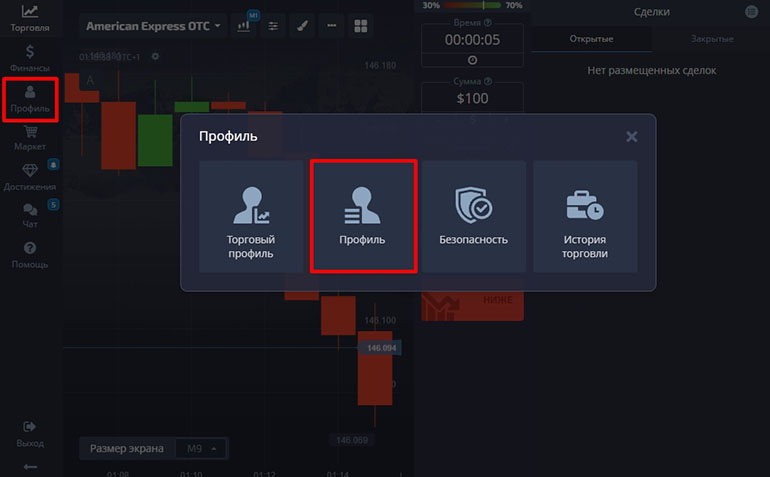Switch to the Открытые deals tab
Viewport: 770px width, 477px height.
click(591, 39)
